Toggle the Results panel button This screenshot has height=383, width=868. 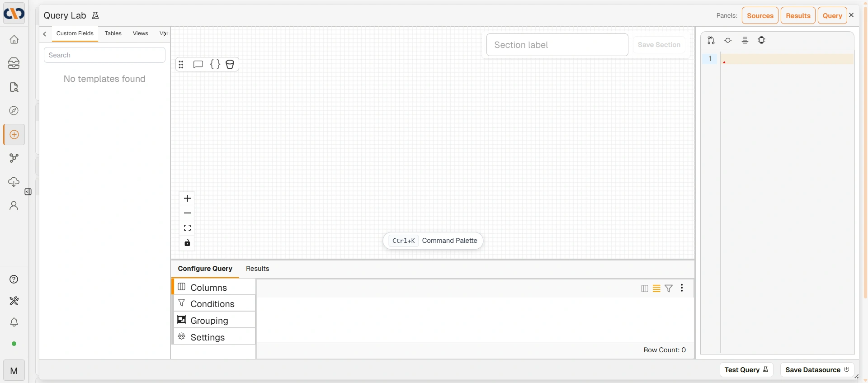(x=798, y=16)
